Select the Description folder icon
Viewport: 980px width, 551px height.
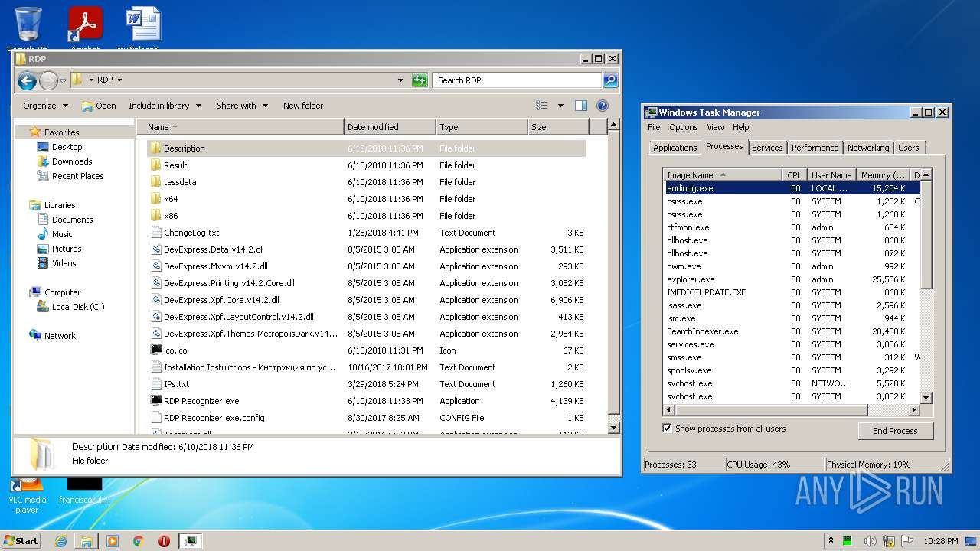click(156, 148)
